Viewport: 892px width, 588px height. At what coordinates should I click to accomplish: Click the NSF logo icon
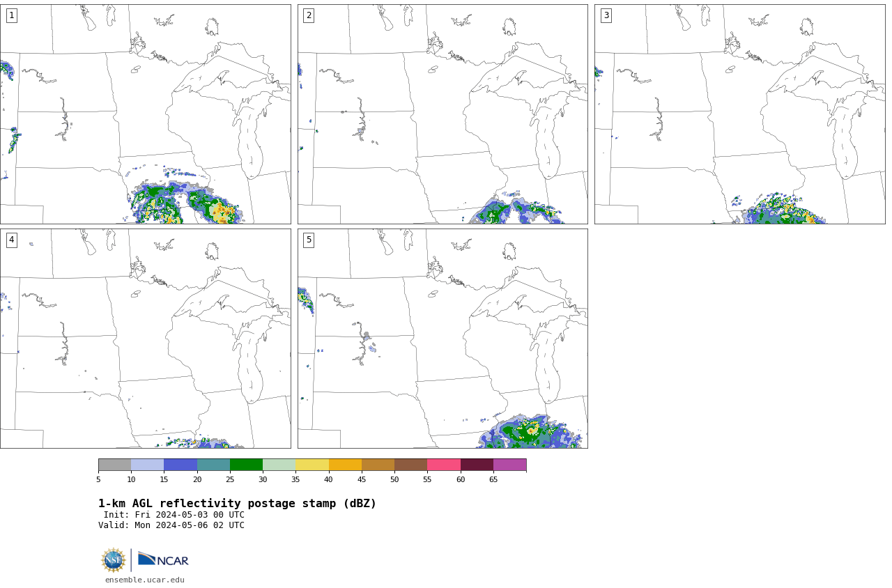pos(113,560)
